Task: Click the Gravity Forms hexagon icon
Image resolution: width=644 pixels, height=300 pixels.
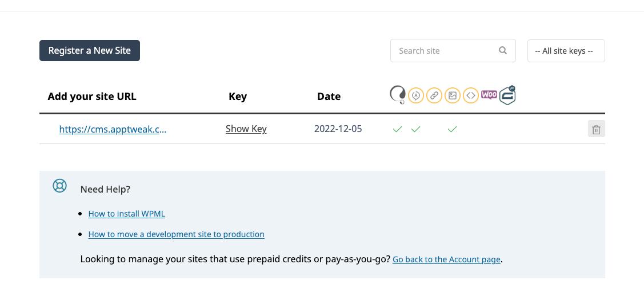Action: [x=507, y=95]
